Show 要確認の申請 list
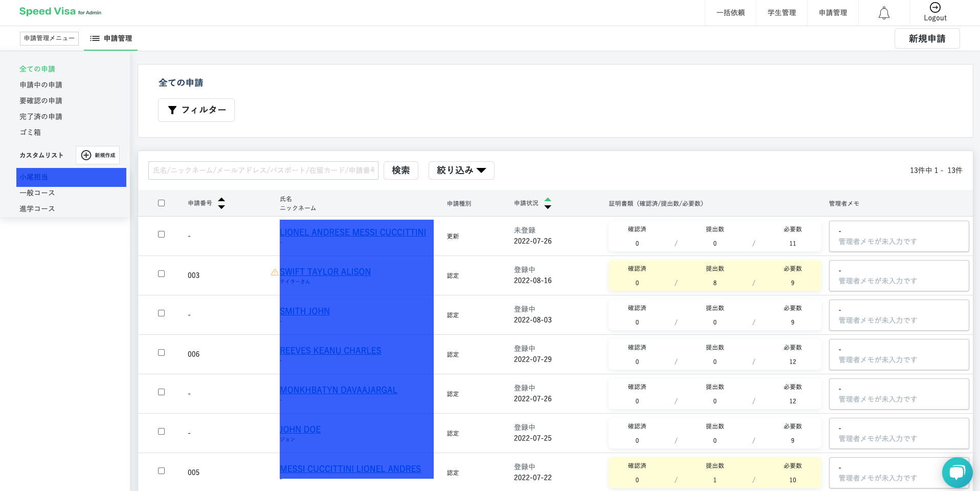Image resolution: width=980 pixels, height=491 pixels. point(41,101)
